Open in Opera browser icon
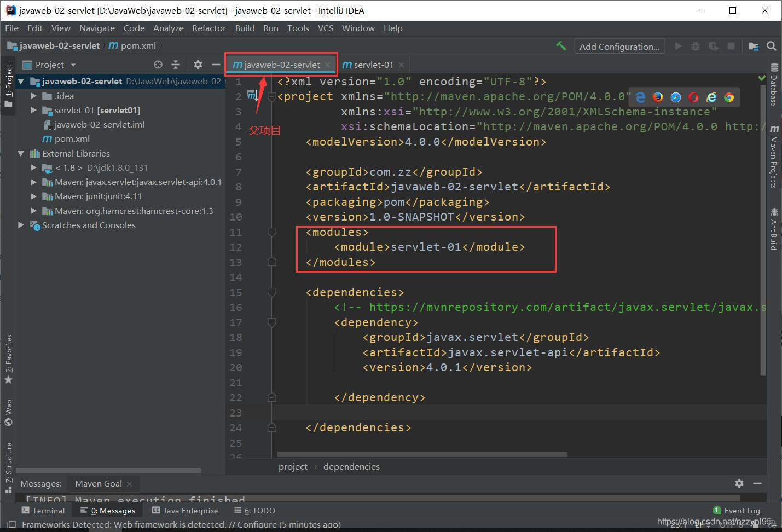This screenshot has width=782, height=532. pyautogui.click(x=693, y=97)
